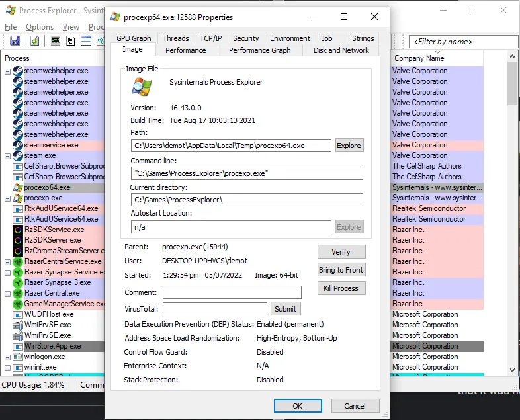Click the process list vertical scrollbar thumb

[x=512, y=83]
